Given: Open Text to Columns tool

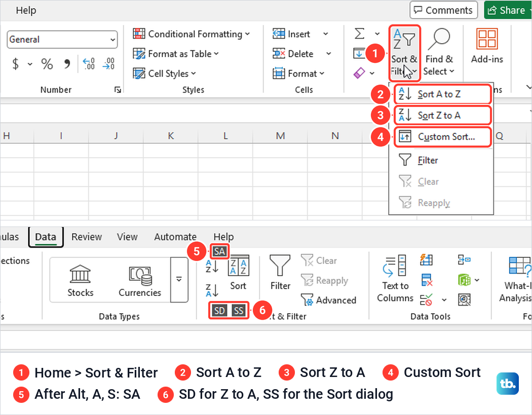Looking at the screenshot, I should point(395,278).
